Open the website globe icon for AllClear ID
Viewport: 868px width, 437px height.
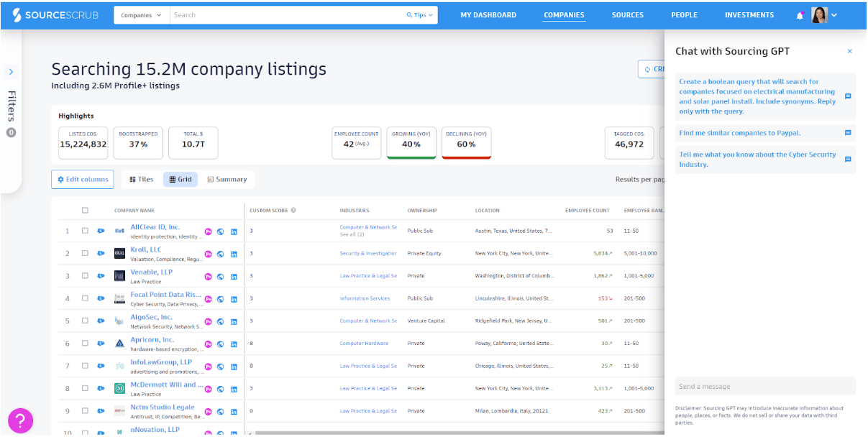pos(221,231)
